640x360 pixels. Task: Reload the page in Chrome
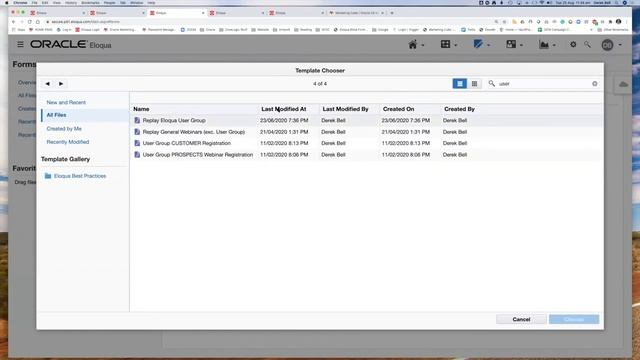click(29, 22)
